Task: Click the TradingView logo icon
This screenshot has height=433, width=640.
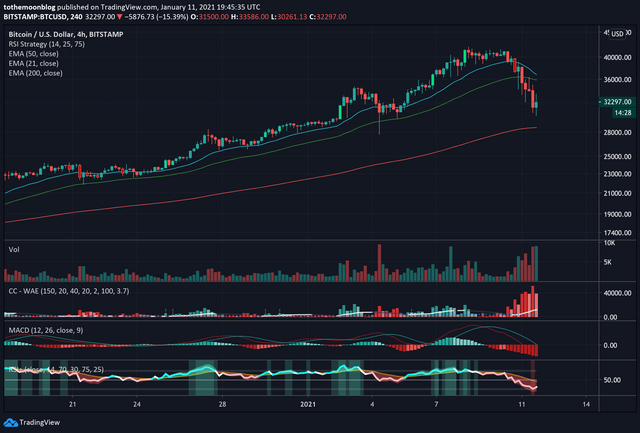Action: point(11,422)
